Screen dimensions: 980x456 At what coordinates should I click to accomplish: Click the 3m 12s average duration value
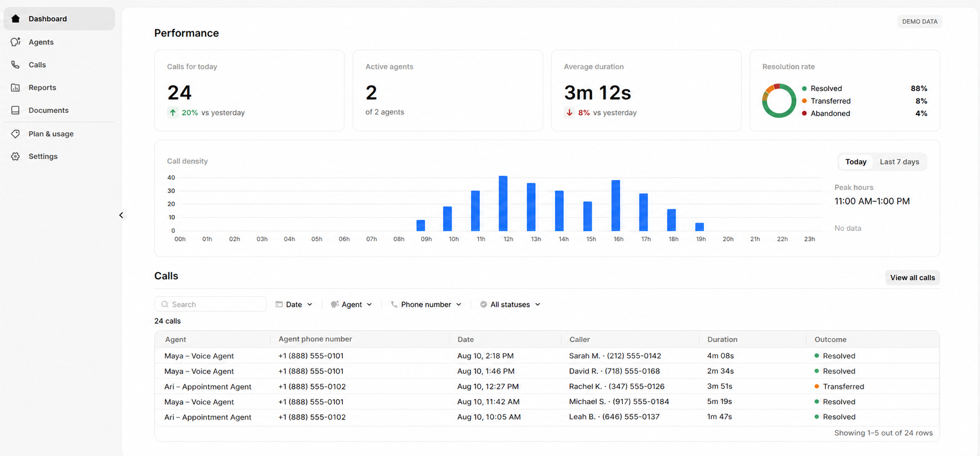pos(598,93)
